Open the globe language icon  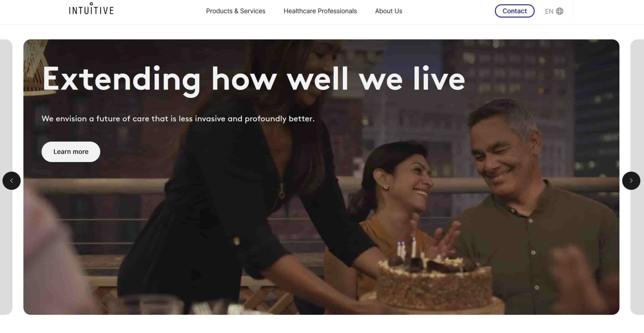pyautogui.click(x=559, y=11)
